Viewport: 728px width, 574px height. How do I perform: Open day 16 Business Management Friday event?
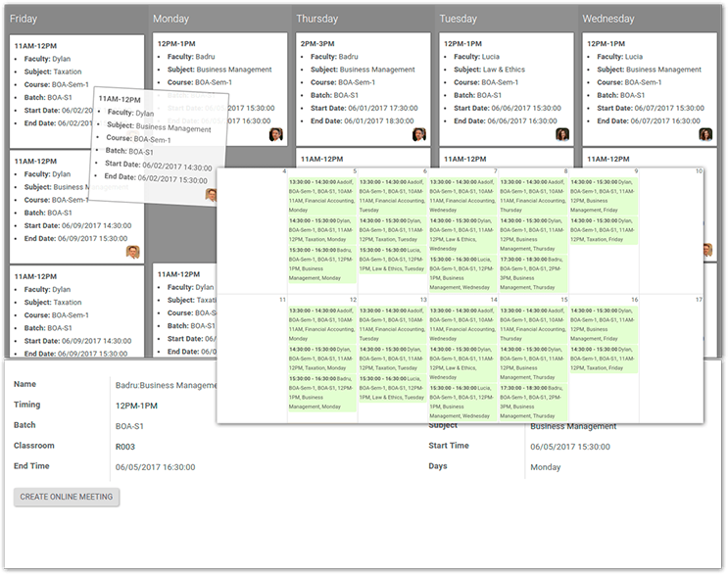tap(604, 324)
